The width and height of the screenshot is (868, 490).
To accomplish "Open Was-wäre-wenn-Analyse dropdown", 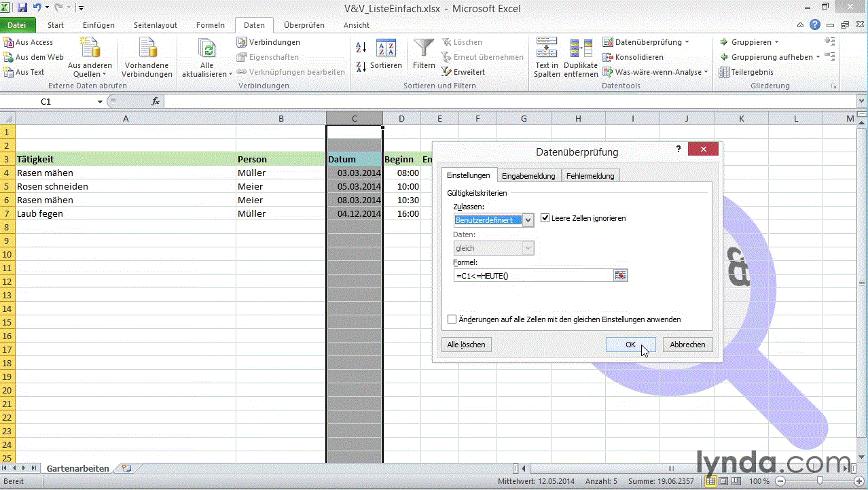I will (706, 72).
